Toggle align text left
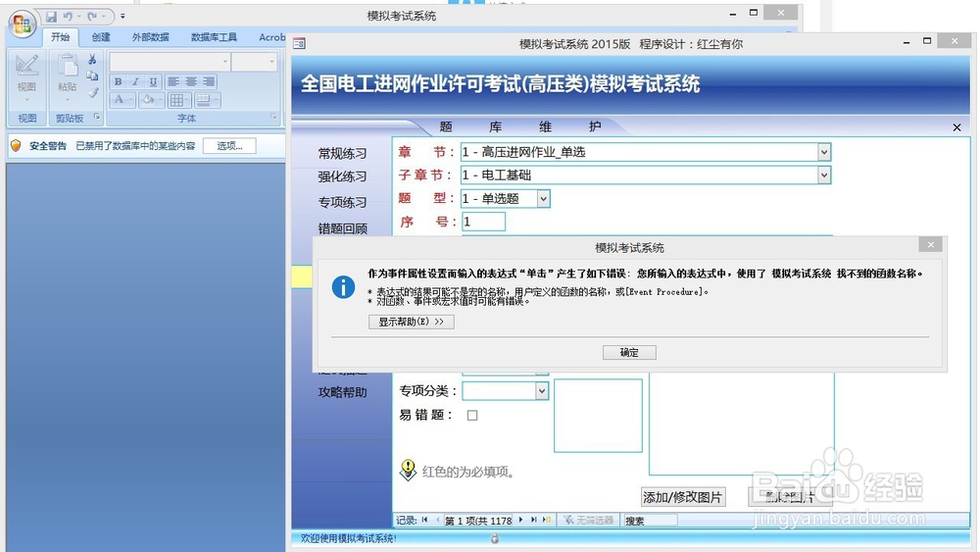The height and width of the screenshot is (552, 980). pyautogui.click(x=173, y=82)
